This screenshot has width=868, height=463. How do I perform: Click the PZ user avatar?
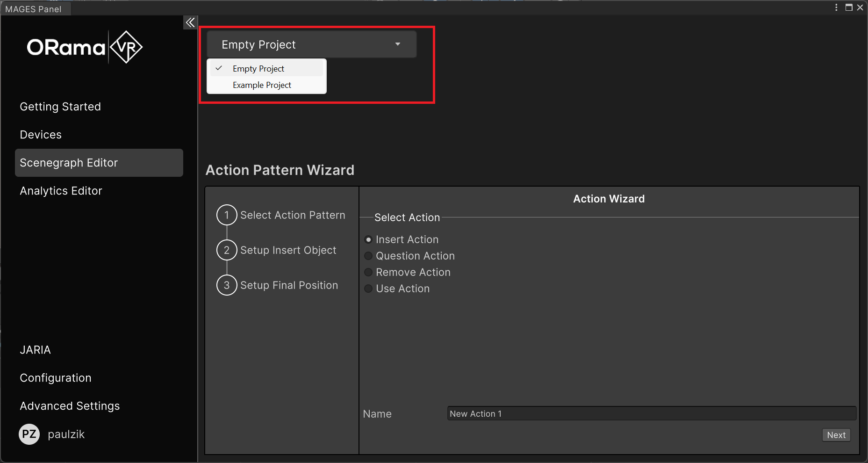pyautogui.click(x=29, y=434)
